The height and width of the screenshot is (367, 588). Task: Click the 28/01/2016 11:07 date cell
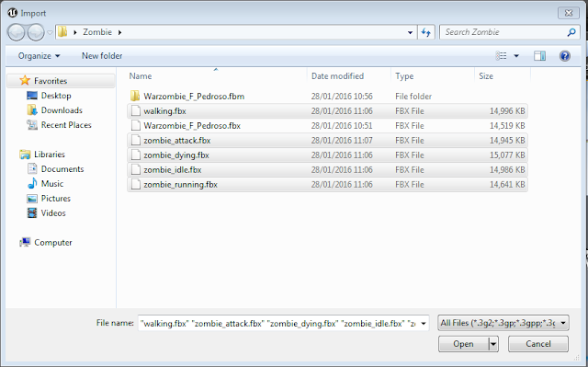click(342, 141)
